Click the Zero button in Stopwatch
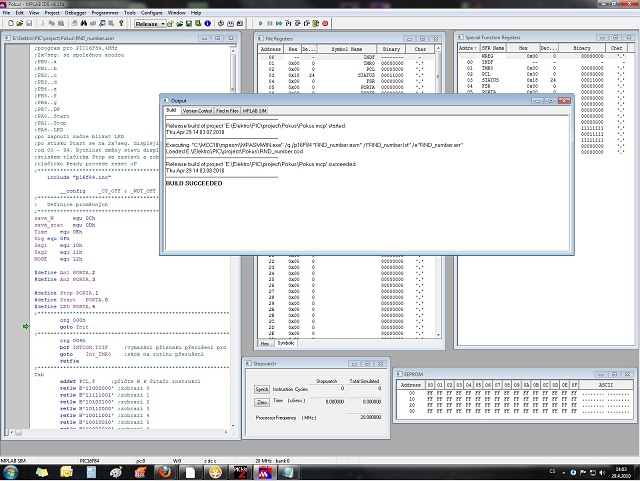Viewport: 640px width, 481px height. tap(262, 402)
